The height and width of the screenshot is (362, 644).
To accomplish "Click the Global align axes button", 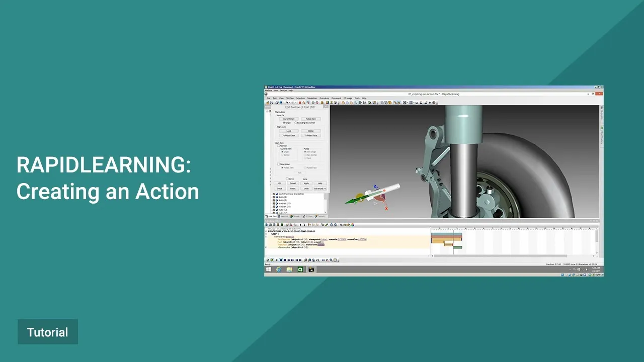I will point(311,131).
